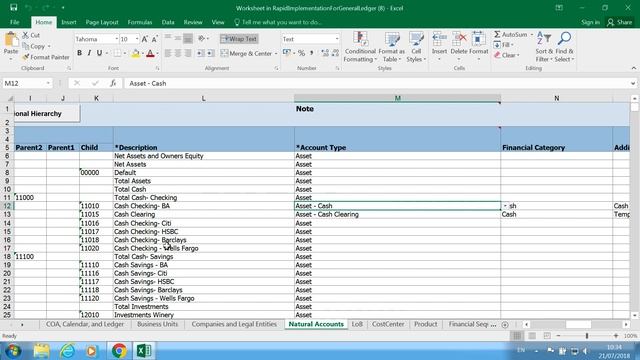Decrease font size with the small A

coord(154,39)
